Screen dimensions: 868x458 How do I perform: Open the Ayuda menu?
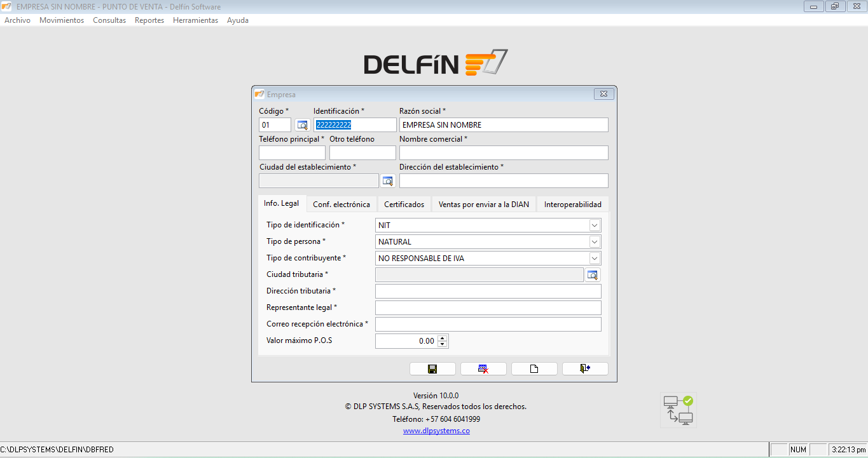pyautogui.click(x=238, y=20)
